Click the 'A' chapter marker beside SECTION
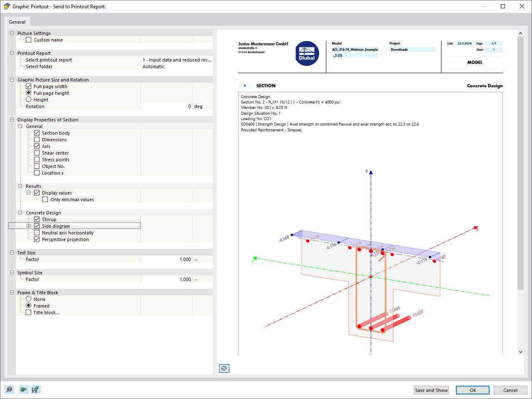This screenshot has width=532, height=399. [x=244, y=86]
